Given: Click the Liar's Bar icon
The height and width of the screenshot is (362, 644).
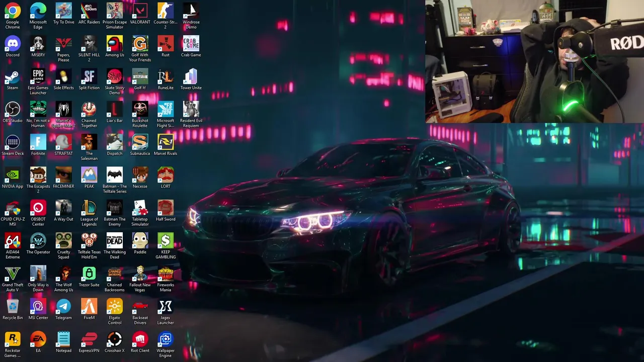Looking at the screenshot, I should click(x=115, y=109).
